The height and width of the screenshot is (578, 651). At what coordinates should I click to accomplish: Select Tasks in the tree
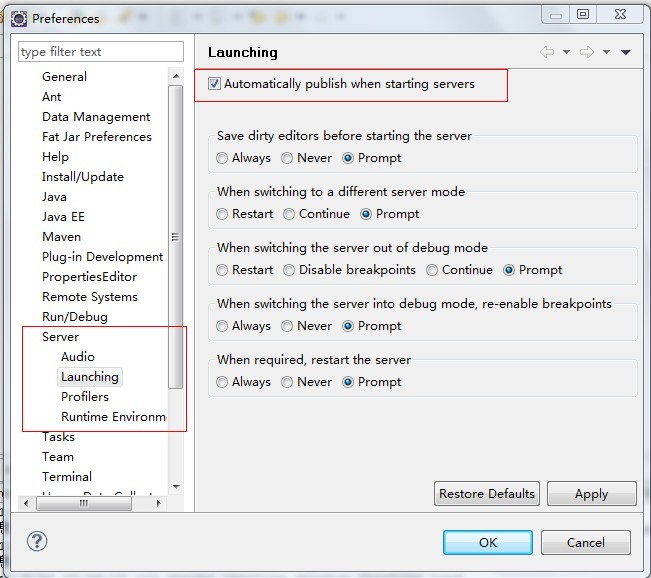click(58, 437)
